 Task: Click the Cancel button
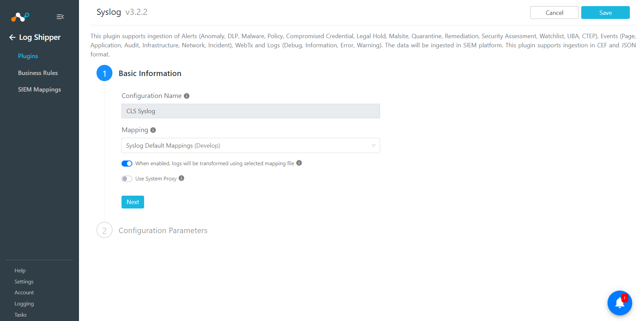[554, 13]
